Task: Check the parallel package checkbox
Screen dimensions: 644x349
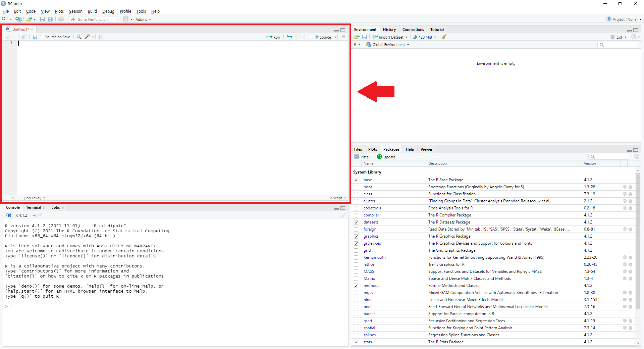Action: (x=356, y=314)
